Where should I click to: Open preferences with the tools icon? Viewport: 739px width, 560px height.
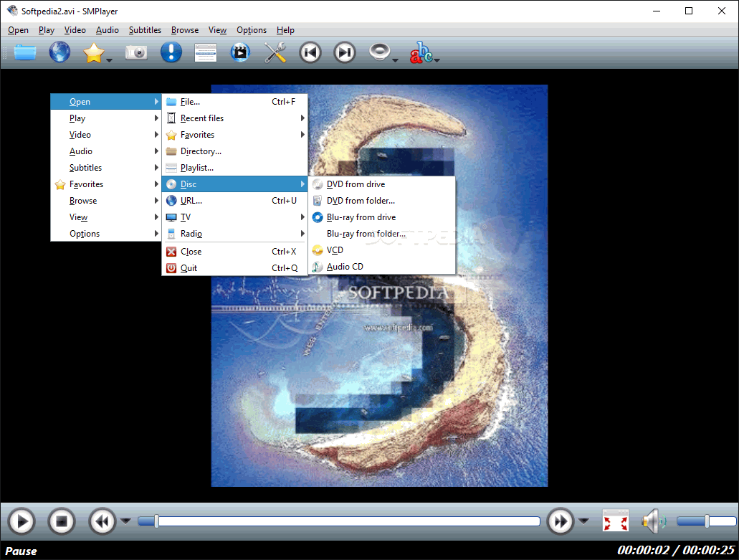click(275, 52)
